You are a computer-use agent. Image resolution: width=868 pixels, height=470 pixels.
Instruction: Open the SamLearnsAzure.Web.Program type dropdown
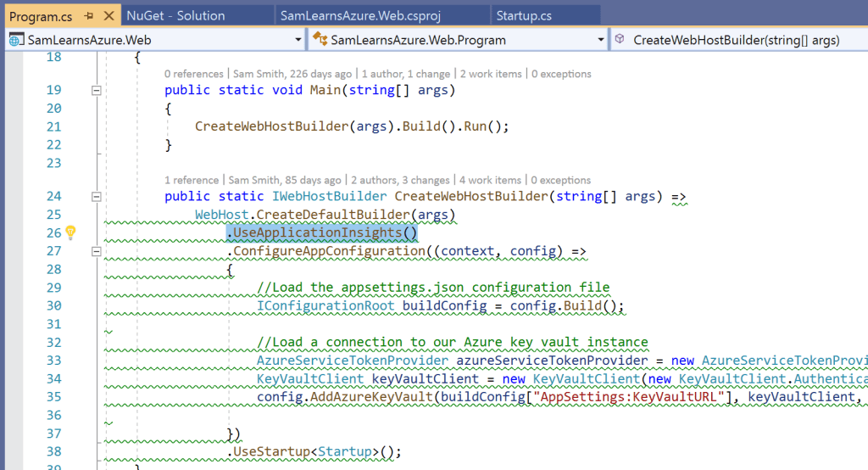click(x=600, y=40)
